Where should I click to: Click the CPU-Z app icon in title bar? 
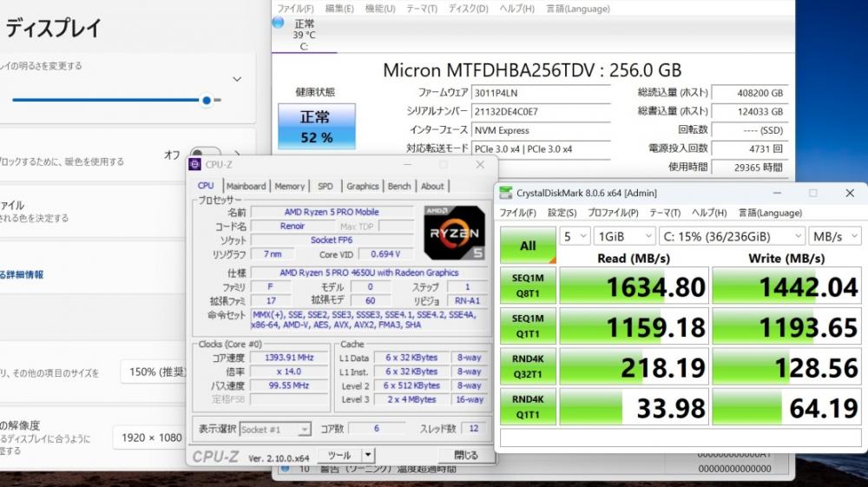(x=194, y=164)
